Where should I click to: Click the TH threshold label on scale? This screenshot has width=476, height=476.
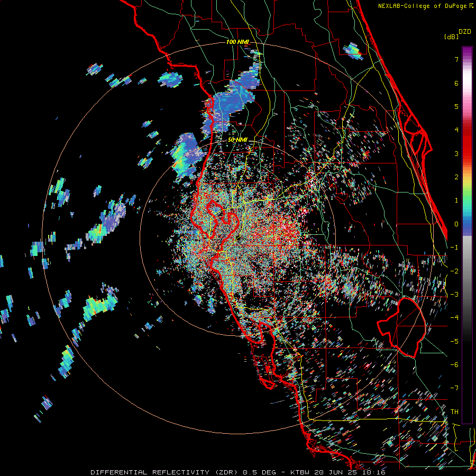click(454, 412)
